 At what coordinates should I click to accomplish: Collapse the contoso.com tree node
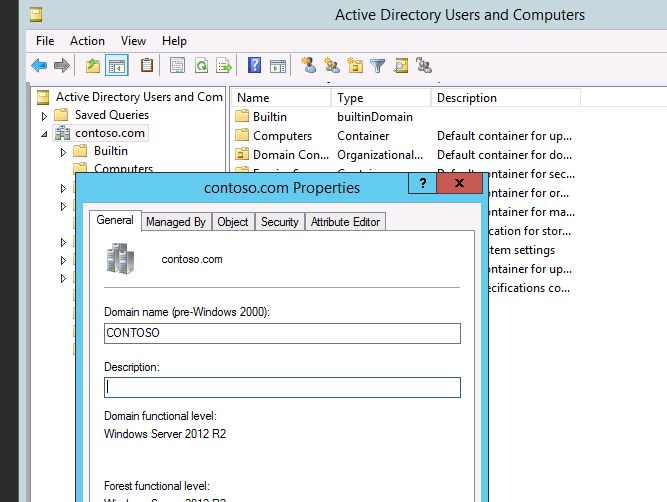pos(44,134)
